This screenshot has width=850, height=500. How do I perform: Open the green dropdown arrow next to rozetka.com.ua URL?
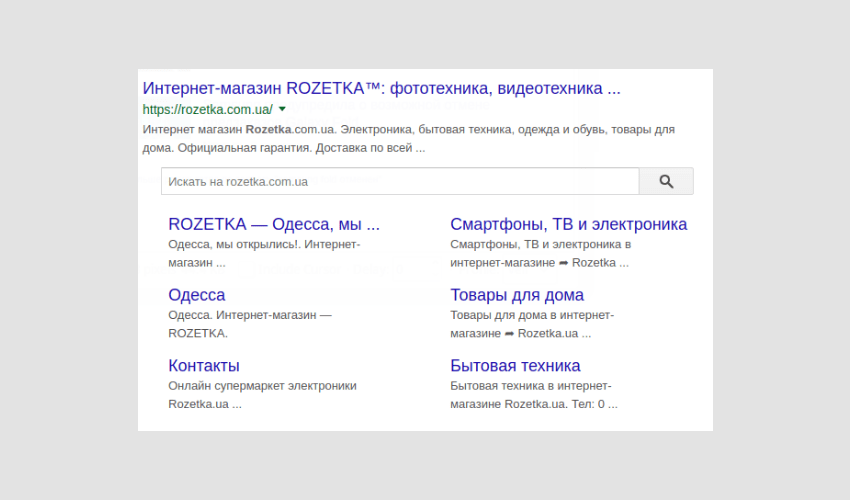click(282, 110)
